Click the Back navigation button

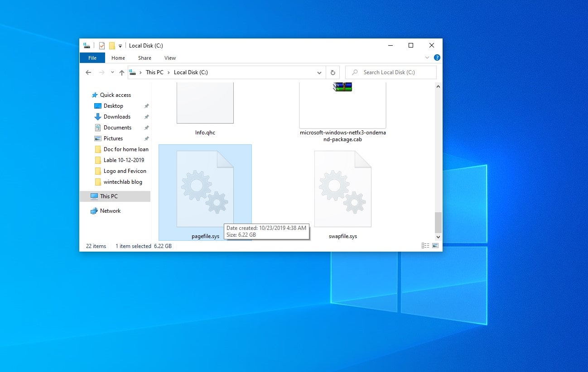tap(88, 72)
